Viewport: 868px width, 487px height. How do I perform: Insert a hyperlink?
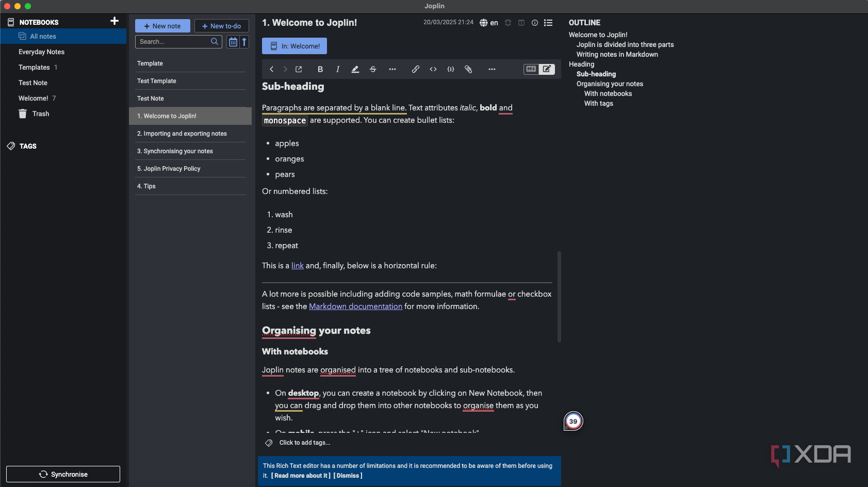415,69
